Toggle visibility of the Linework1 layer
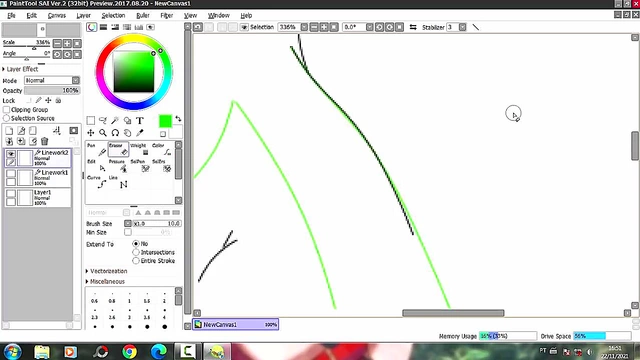This screenshot has height=360, width=640. tap(11, 174)
